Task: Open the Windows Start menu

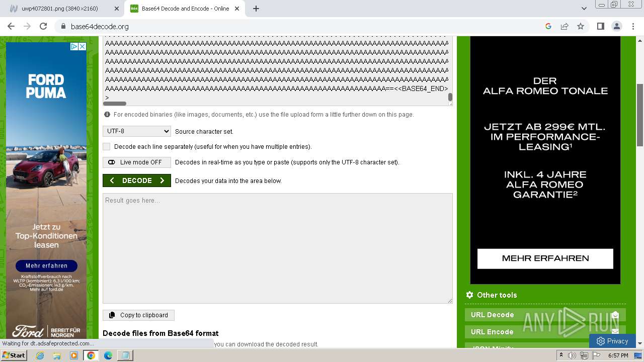Action: [14, 355]
